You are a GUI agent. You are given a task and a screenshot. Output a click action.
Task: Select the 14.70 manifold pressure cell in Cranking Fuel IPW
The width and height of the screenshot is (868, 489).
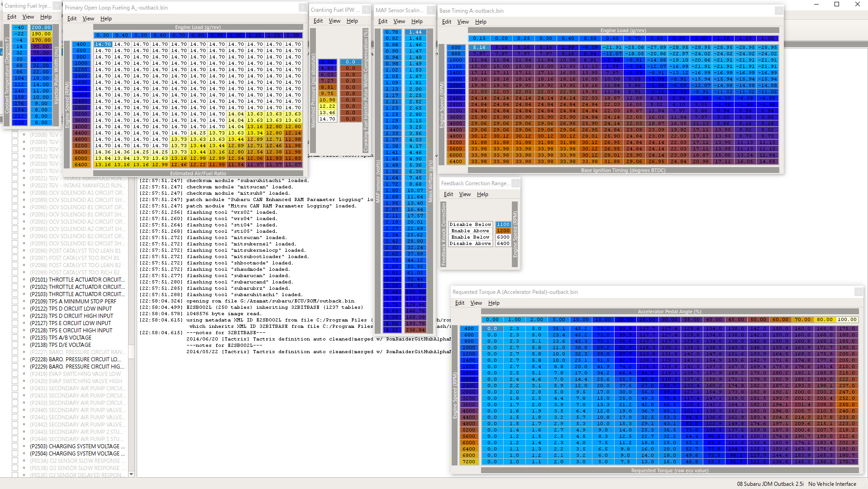click(x=327, y=119)
